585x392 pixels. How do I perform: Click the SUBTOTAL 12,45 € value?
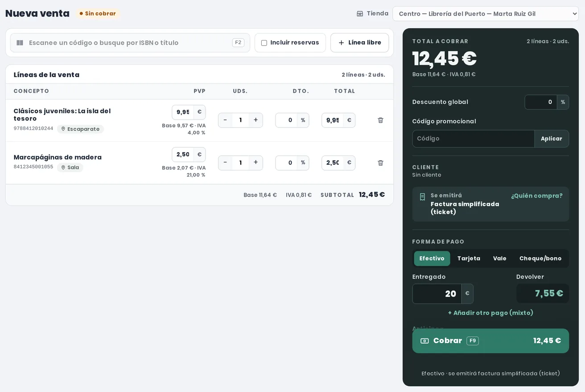pyautogui.click(x=372, y=195)
